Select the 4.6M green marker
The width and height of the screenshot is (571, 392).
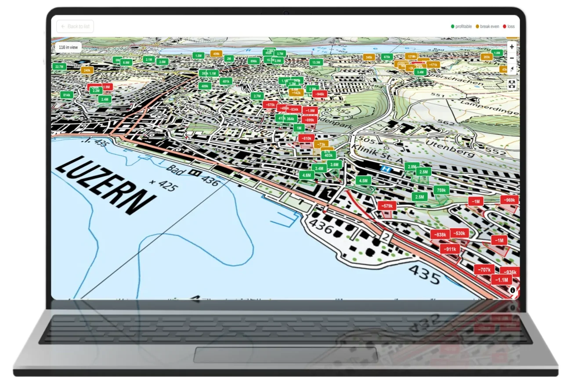(307, 175)
